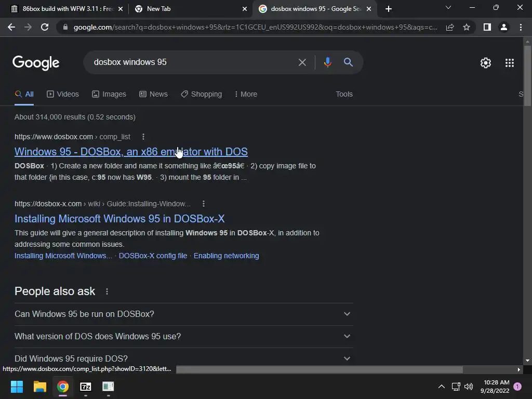Launch File Explorer from the taskbar
Image resolution: width=532 pixels, height=399 pixels.
pos(39,387)
